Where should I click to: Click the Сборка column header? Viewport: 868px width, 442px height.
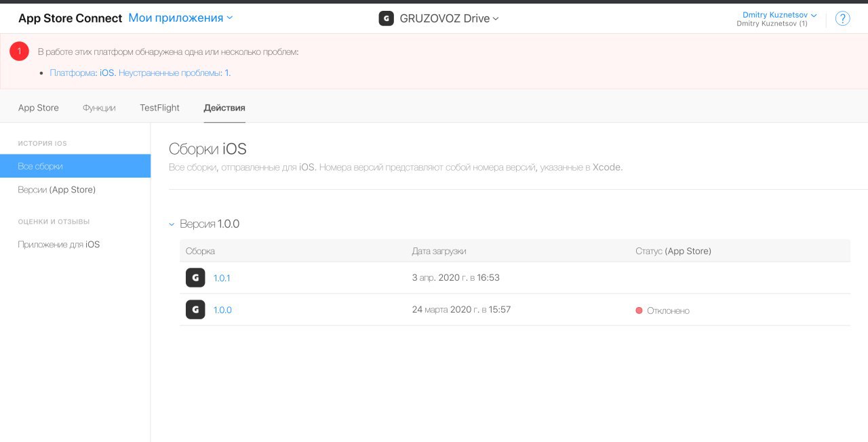point(200,251)
